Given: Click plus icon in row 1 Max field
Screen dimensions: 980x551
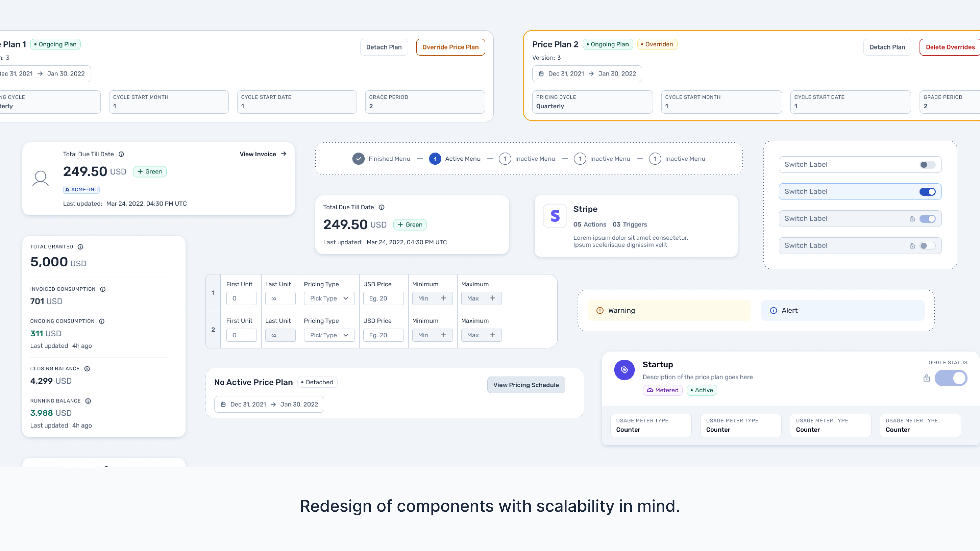Looking at the screenshot, I should (493, 298).
